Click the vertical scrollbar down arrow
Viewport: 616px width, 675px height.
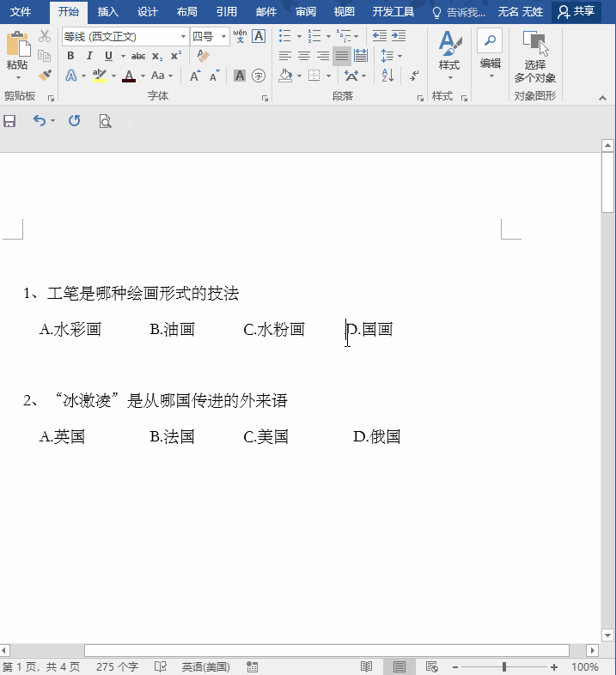[x=607, y=635]
